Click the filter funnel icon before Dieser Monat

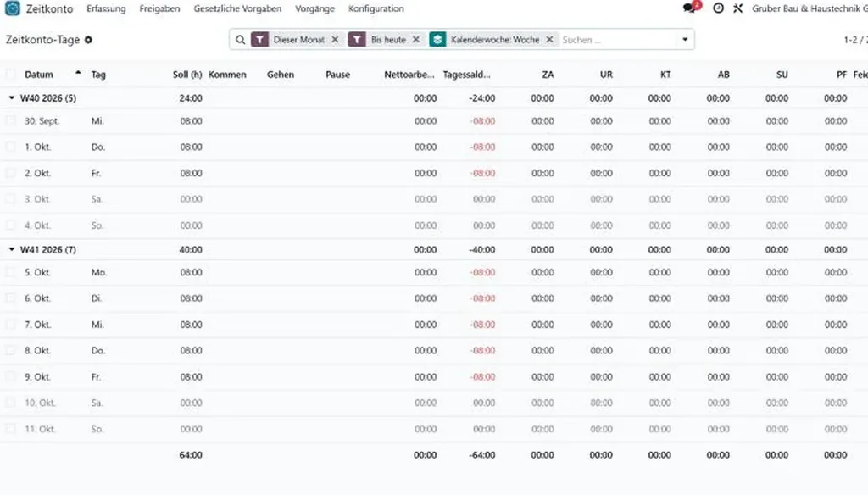click(x=259, y=40)
